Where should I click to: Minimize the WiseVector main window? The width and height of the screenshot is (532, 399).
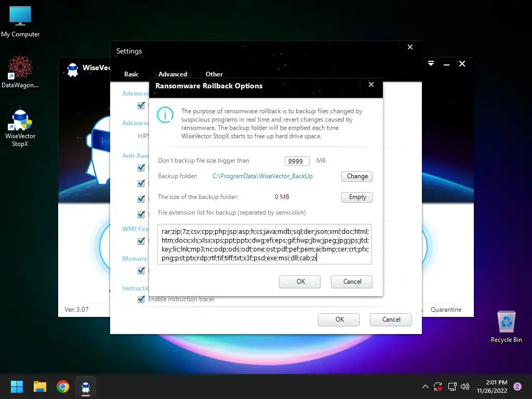[446, 64]
